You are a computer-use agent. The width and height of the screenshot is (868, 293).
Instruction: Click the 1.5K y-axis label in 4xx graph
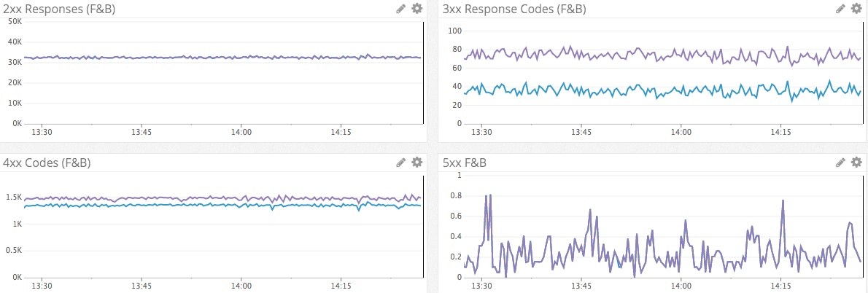tap(12, 198)
